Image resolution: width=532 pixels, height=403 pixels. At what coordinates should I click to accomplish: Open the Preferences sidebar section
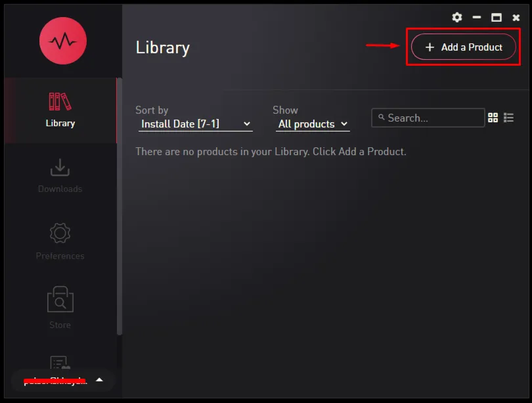pos(60,241)
